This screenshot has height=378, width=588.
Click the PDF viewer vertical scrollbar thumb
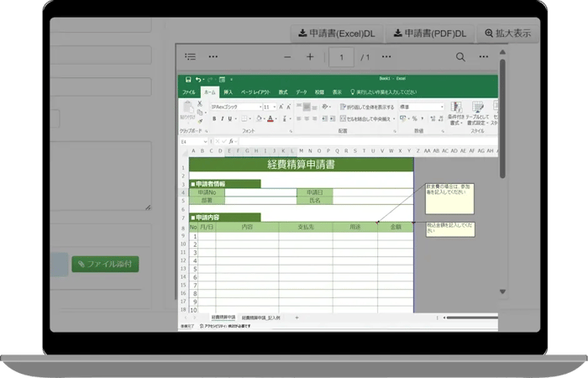[502, 118]
